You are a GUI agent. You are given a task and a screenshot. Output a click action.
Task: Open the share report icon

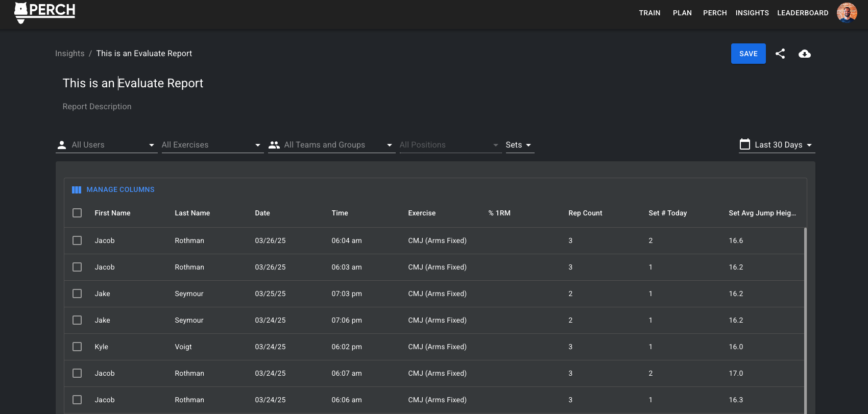tap(780, 54)
